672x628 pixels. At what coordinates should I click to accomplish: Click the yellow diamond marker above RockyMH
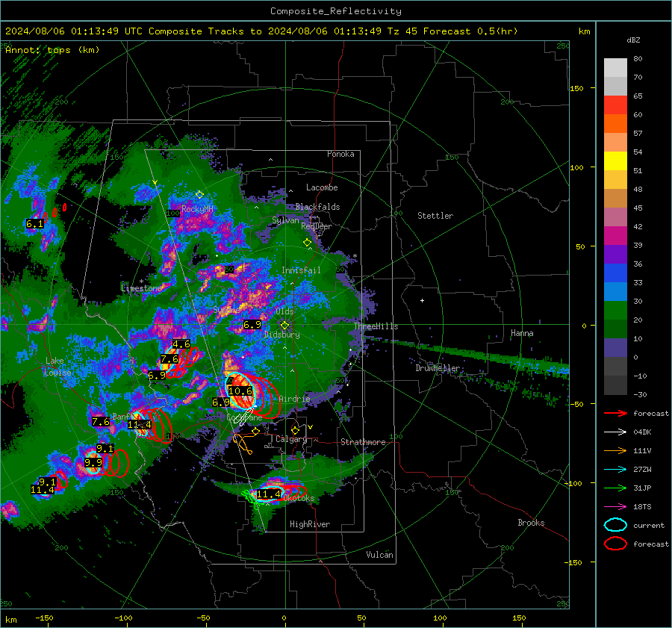click(x=199, y=195)
